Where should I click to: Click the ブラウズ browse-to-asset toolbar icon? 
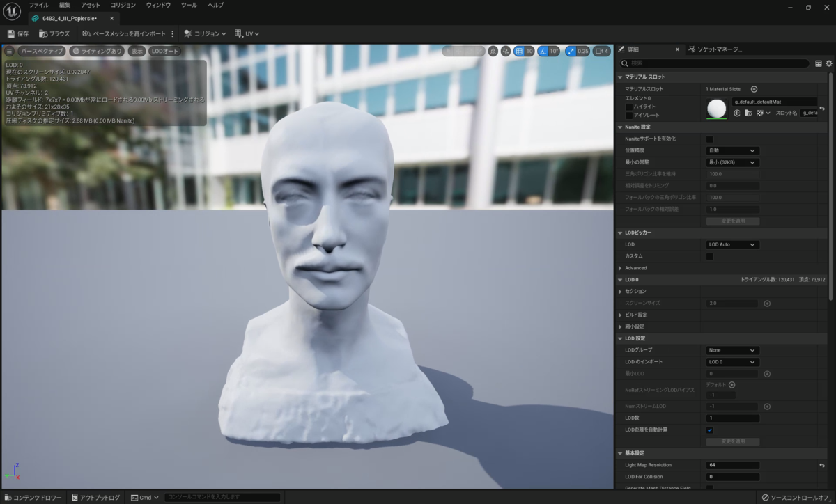point(43,33)
